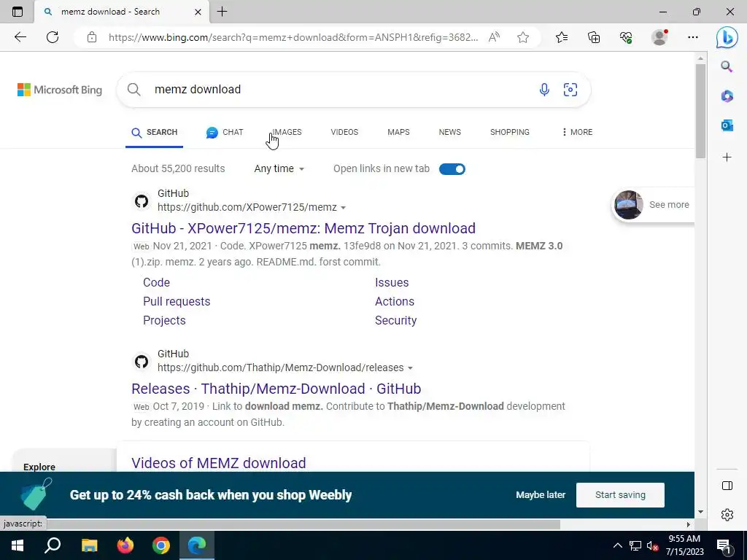
Task: Open Read aloud from the address bar
Action: (x=494, y=37)
